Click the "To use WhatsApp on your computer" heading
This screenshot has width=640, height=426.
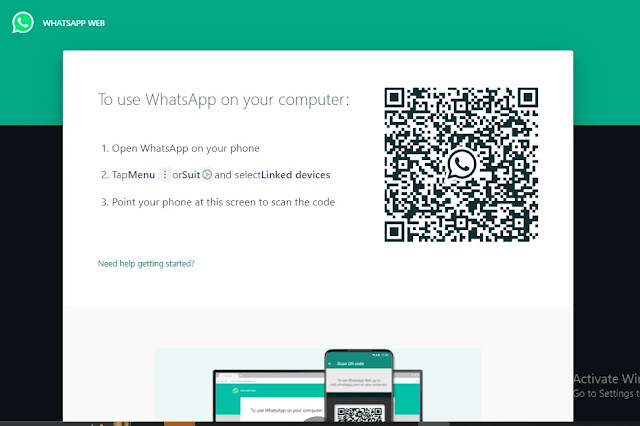tap(224, 100)
